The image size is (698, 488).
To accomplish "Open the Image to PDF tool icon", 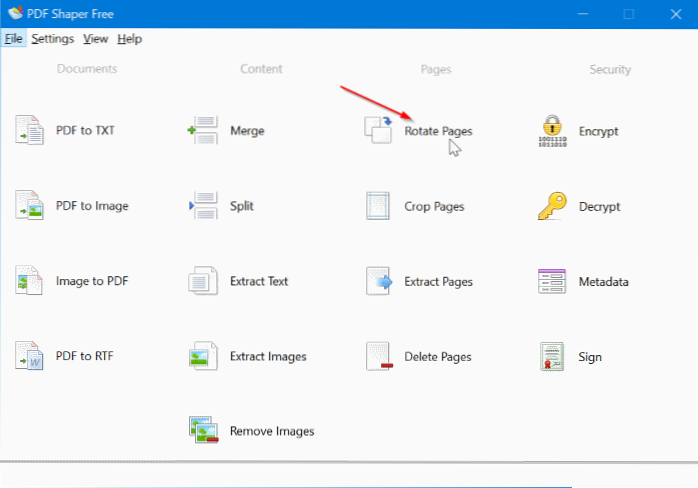I will (x=29, y=281).
